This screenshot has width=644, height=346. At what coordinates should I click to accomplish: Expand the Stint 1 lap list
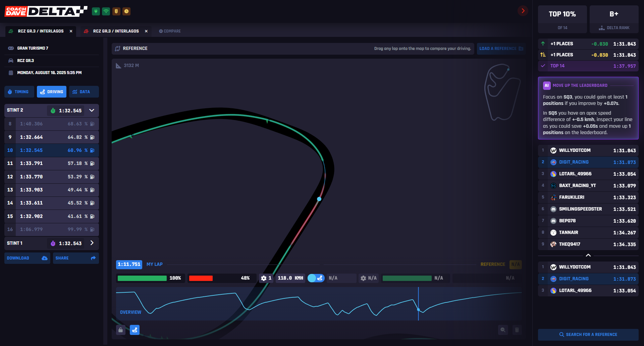(x=92, y=243)
